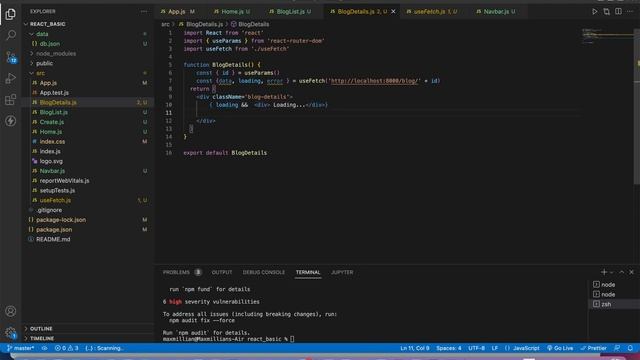Create a new terminal with plus icon
This screenshot has height=360, width=640.
[604, 272]
